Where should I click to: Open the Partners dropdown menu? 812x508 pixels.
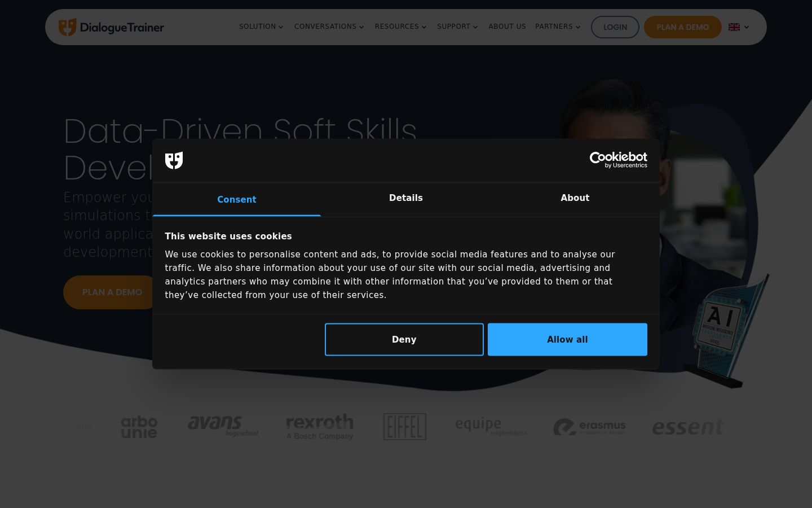(558, 27)
